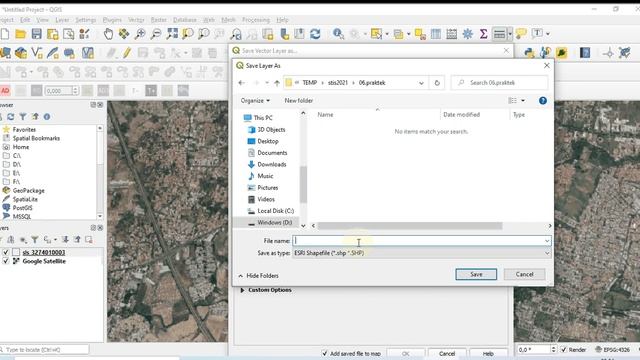Open Organize dropdown menu
The image size is (640, 360).
(255, 100)
